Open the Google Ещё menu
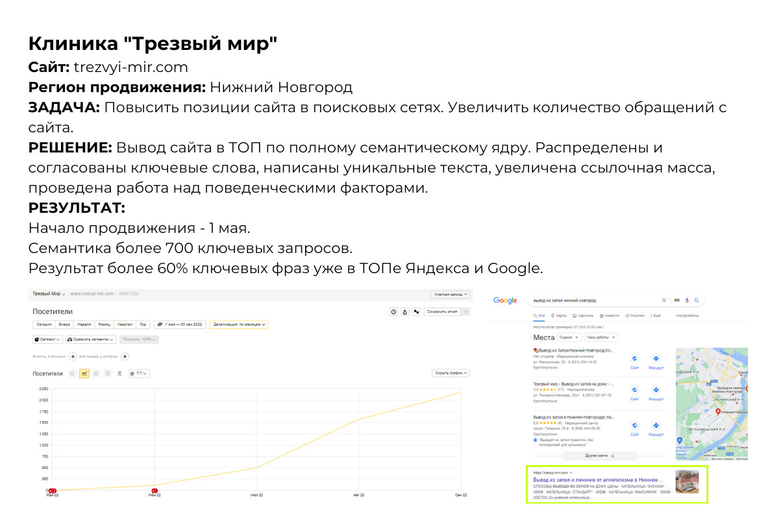The image size is (779, 532). pos(656,315)
